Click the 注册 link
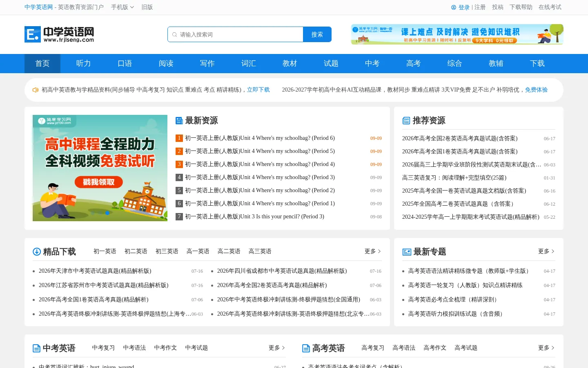 click(480, 7)
